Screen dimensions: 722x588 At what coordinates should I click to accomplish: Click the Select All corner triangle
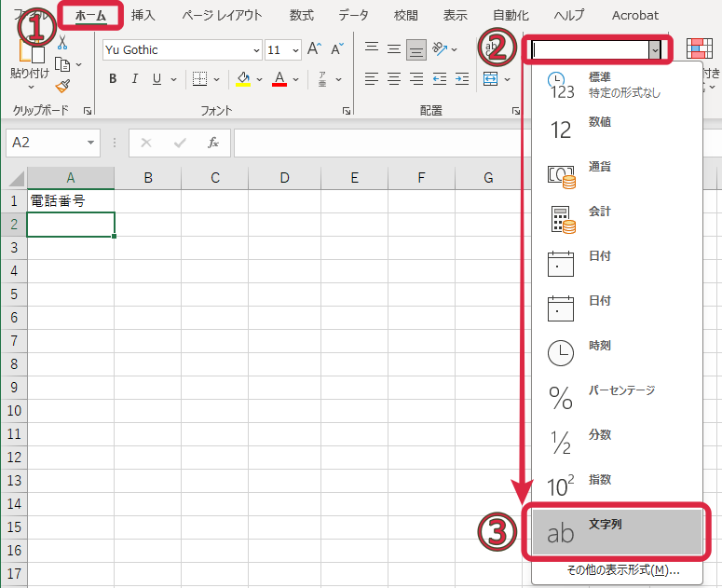[x=17, y=179]
